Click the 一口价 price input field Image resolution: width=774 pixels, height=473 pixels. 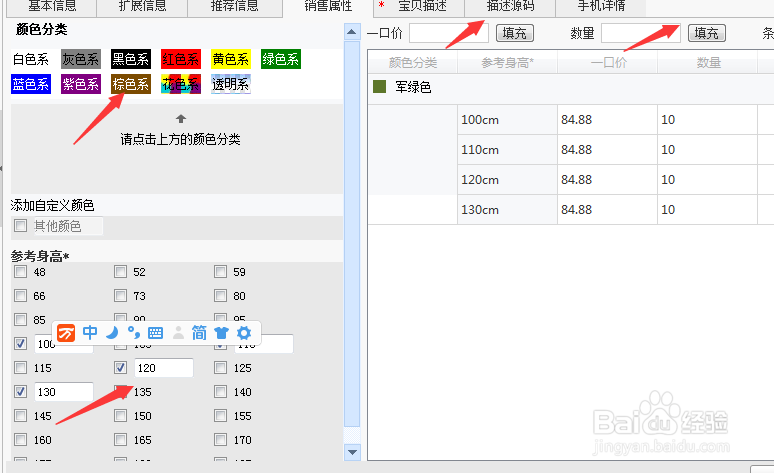click(449, 33)
